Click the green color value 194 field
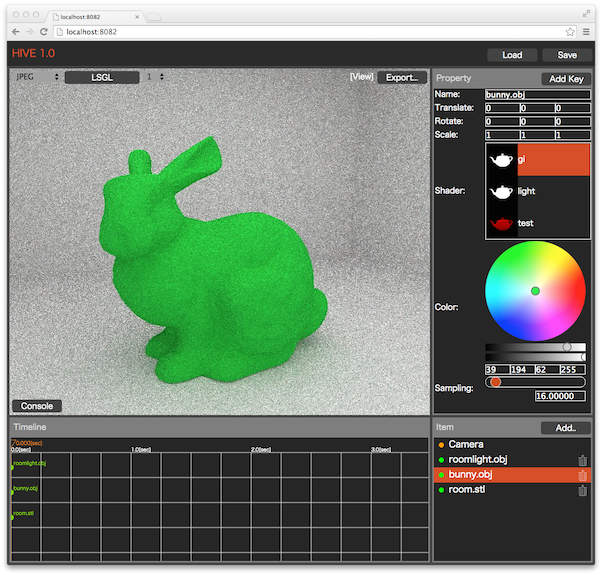Image resolution: width=602 pixels, height=575 pixels. coord(523,370)
